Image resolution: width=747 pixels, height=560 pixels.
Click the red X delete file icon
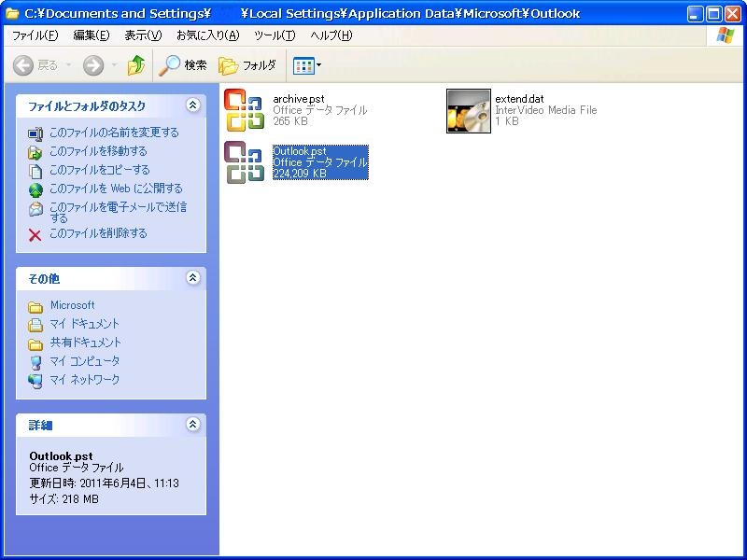click(x=35, y=235)
